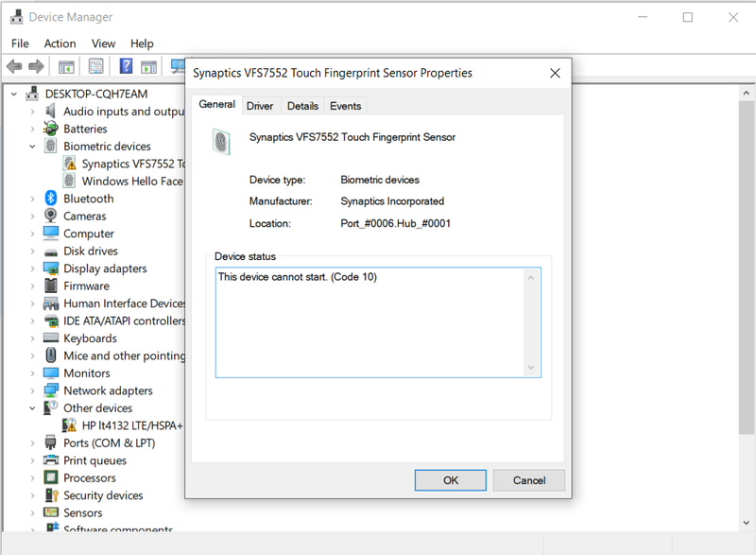Click the Back arrow toolbar icon
The height and width of the screenshot is (555, 756).
click(14, 66)
